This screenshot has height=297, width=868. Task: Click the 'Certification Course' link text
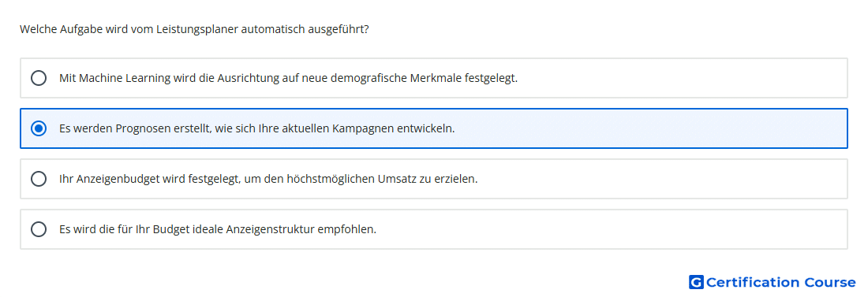pyautogui.click(x=780, y=282)
